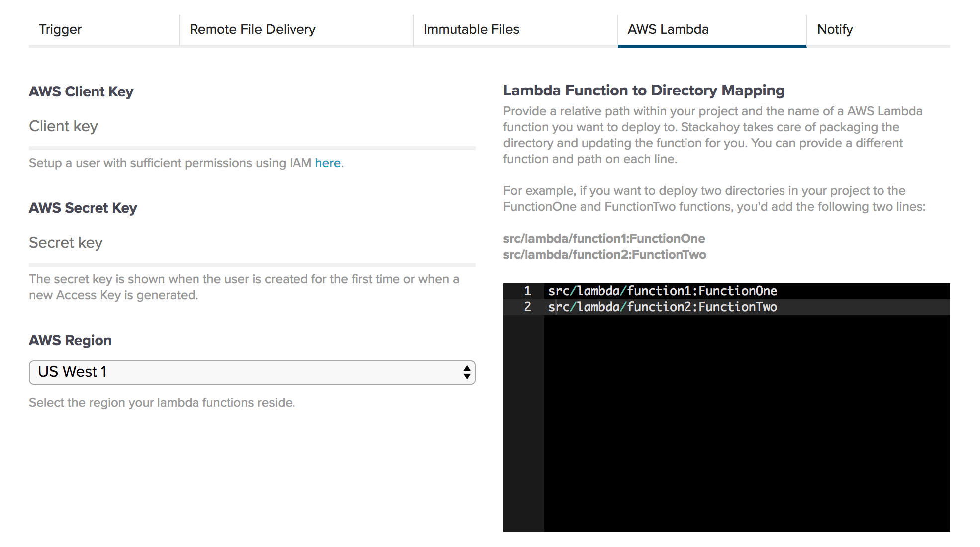Follow the IAM 'here' link
980x547 pixels.
click(327, 163)
